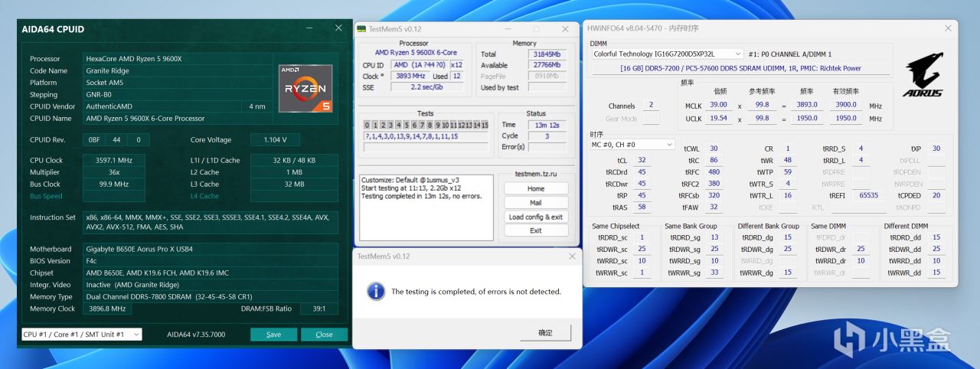Click the L4 Cache label in AIDA64
Viewport: 980px width, 369px height.
tap(204, 196)
